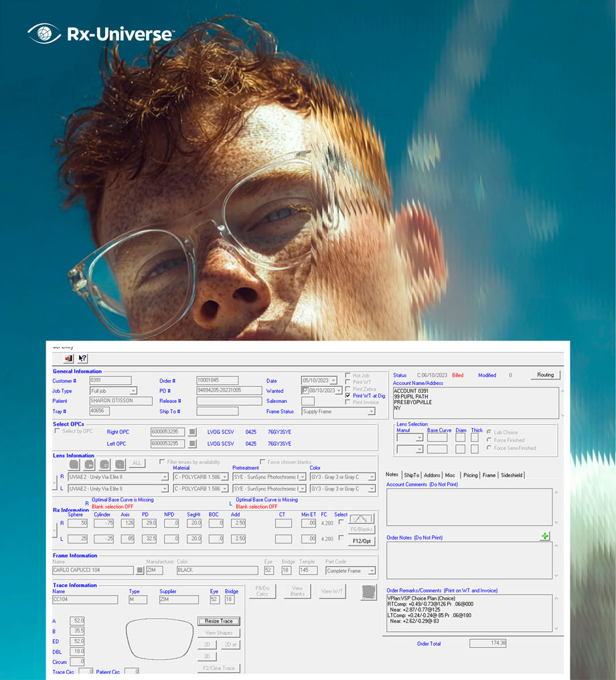Switch to the Pricing tab
The height and width of the screenshot is (680, 616).
tap(470, 475)
